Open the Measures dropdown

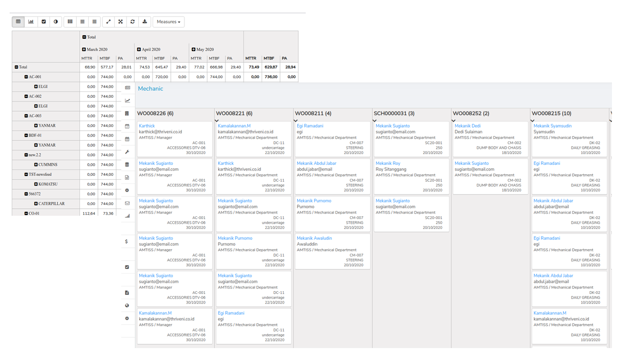coord(169,22)
